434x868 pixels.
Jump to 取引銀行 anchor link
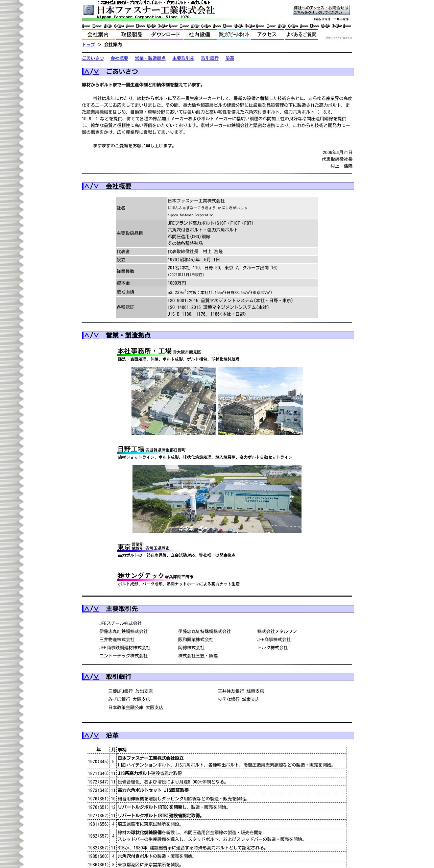210,58
